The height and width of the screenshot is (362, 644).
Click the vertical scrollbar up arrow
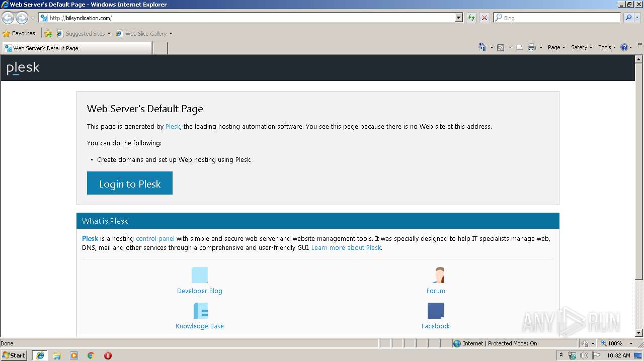point(639,59)
